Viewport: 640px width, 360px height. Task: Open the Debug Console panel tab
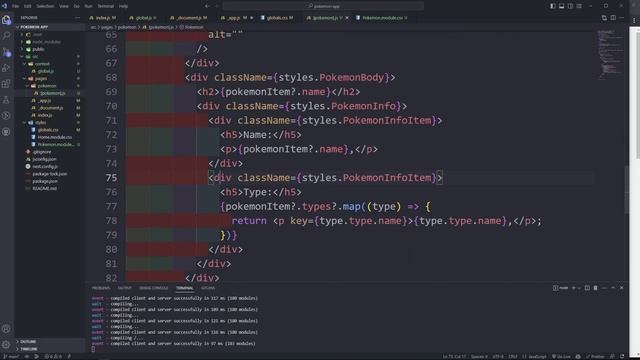click(x=153, y=288)
